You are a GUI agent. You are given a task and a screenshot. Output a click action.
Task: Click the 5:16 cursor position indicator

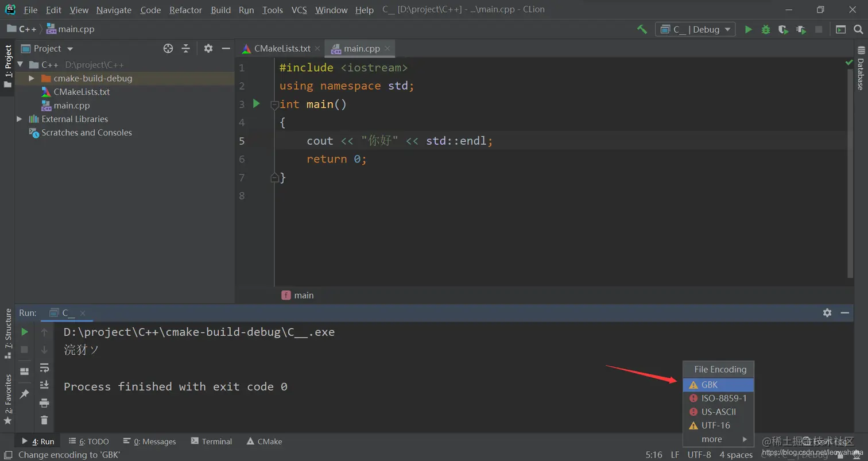pyautogui.click(x=654, y=455)
